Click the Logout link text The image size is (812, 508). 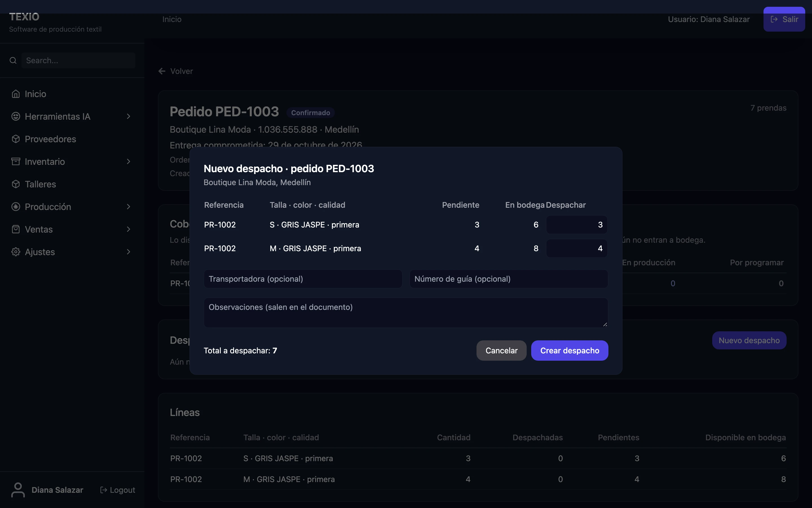pos(122,490)
